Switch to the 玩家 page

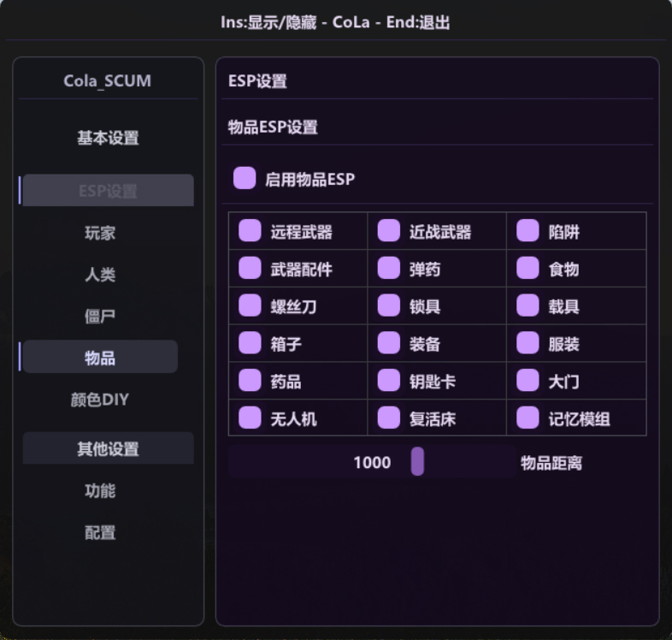pyautogui.click(x=100, y=233)
